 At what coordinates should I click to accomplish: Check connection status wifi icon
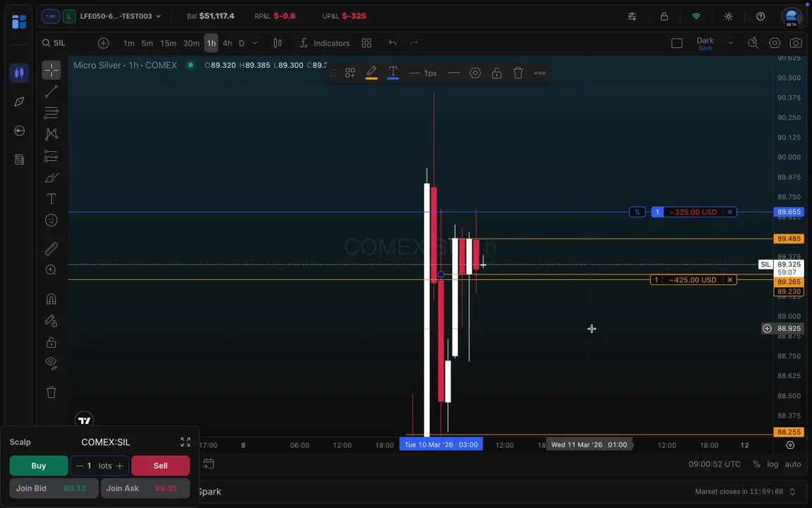[696, 16]
